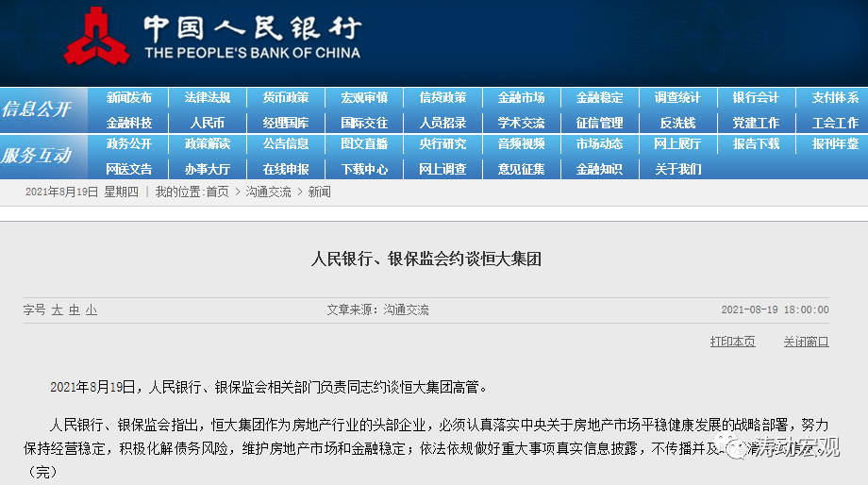Click the 关闭窗口 link
Viewport: 868px width, 485px height.
806,342
